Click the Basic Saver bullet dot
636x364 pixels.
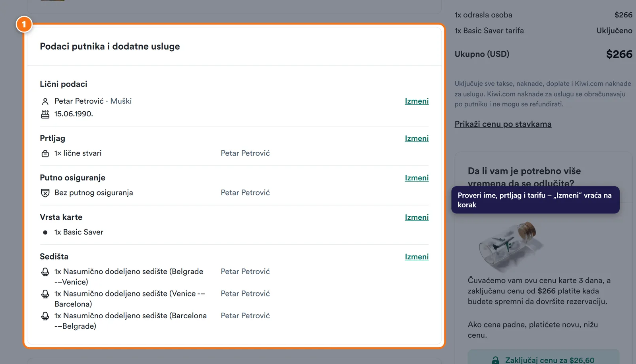(x=45, y=232)
